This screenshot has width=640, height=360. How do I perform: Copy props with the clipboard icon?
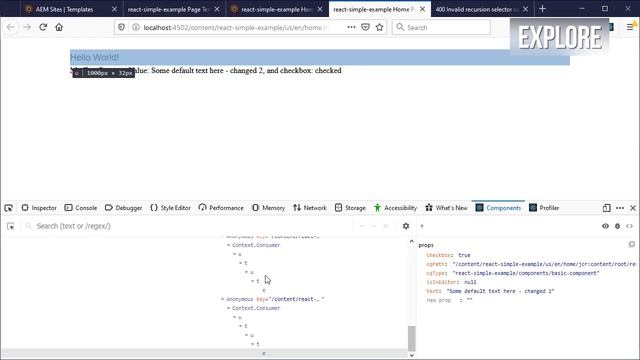pyautogui.click(x=632, y=244)
